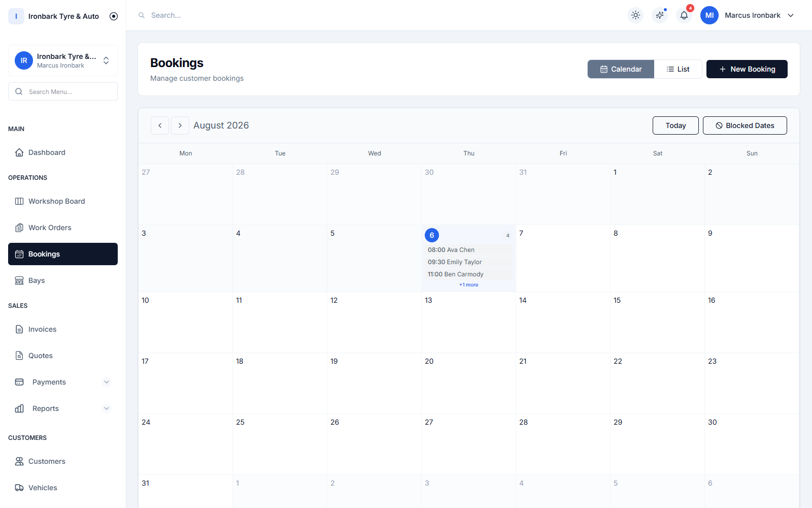Open the Work Orders menu item
812x508 pixels.
(63, 228)
